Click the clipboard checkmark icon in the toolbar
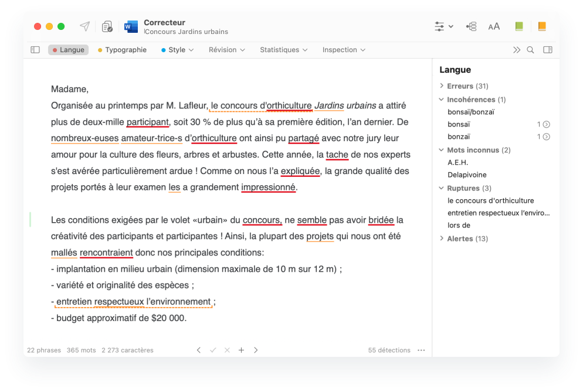The image size is (583, 392). click(107, 26)
